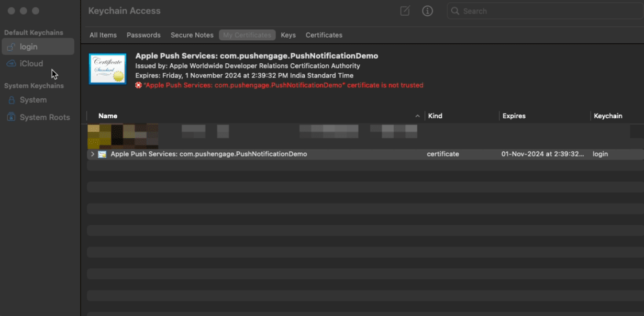Sort list by Expires column header

[514, 116]
